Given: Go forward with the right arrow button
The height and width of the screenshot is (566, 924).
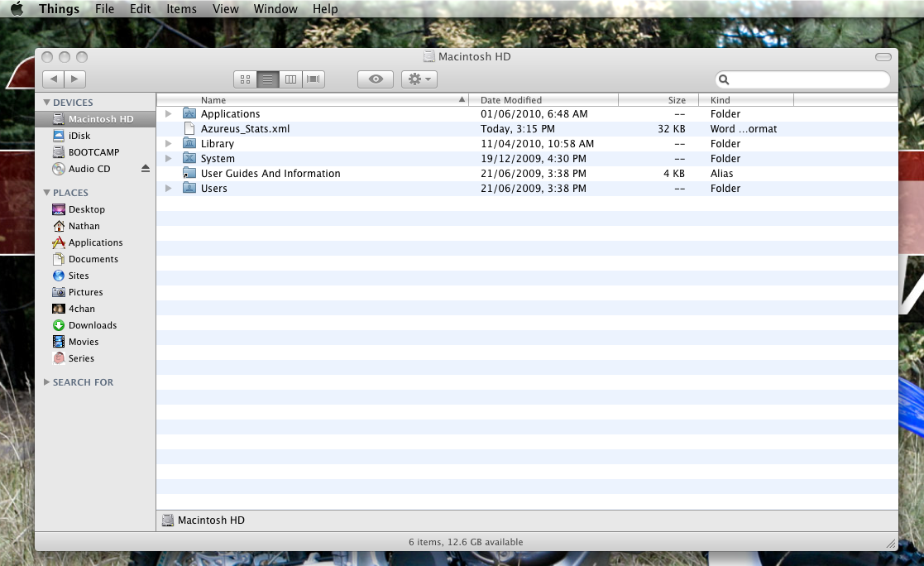Looking at the screenshot, I should click(x=74, y=79).
